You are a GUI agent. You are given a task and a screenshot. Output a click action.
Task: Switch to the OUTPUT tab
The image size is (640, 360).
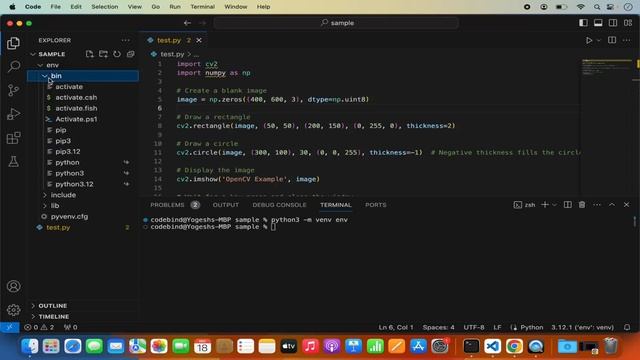(226, 205)
